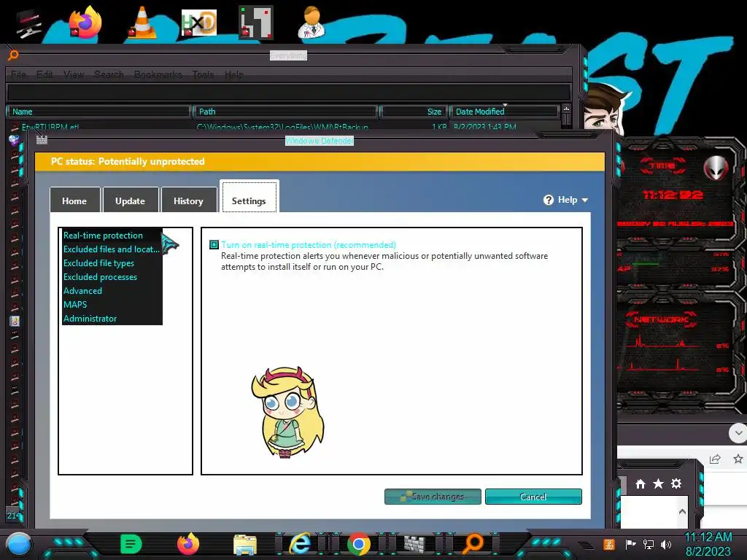Expand the Help dropdown arrow
This screenshot has width=747, height=560.
[x=584, y=201]
